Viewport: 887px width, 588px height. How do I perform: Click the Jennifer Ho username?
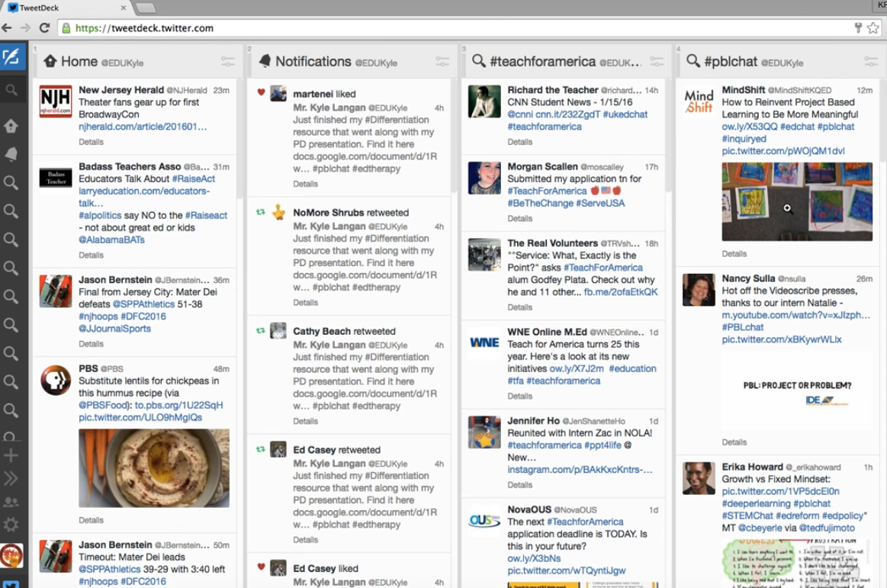tap(533, 421)
